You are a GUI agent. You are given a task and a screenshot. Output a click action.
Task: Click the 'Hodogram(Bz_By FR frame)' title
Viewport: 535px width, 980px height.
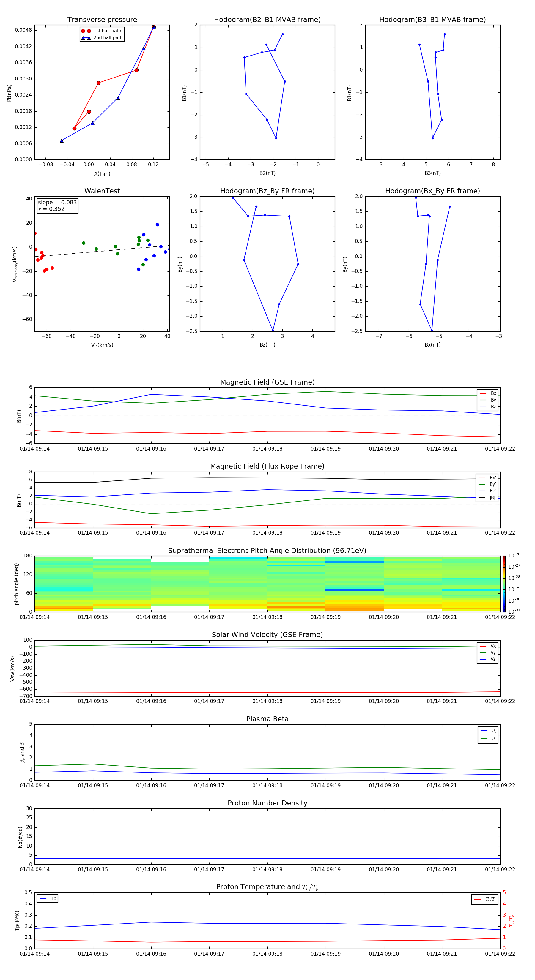(x=267, y=191)
